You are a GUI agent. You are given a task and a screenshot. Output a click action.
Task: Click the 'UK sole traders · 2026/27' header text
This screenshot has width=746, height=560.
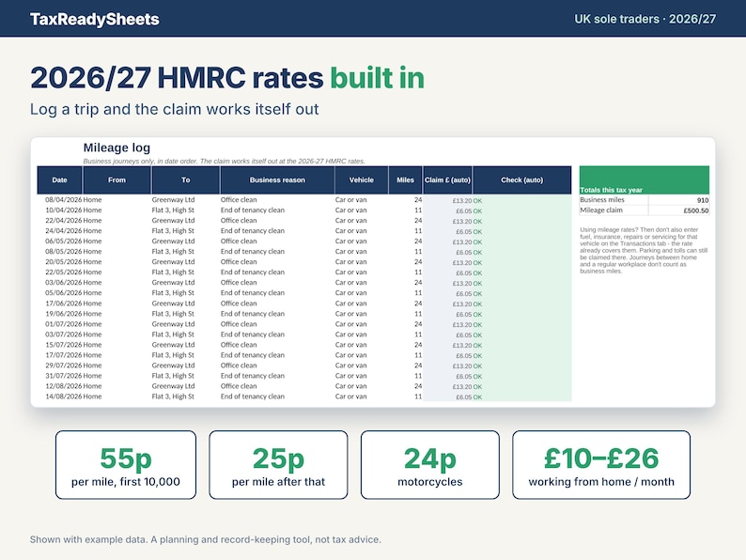645,19
